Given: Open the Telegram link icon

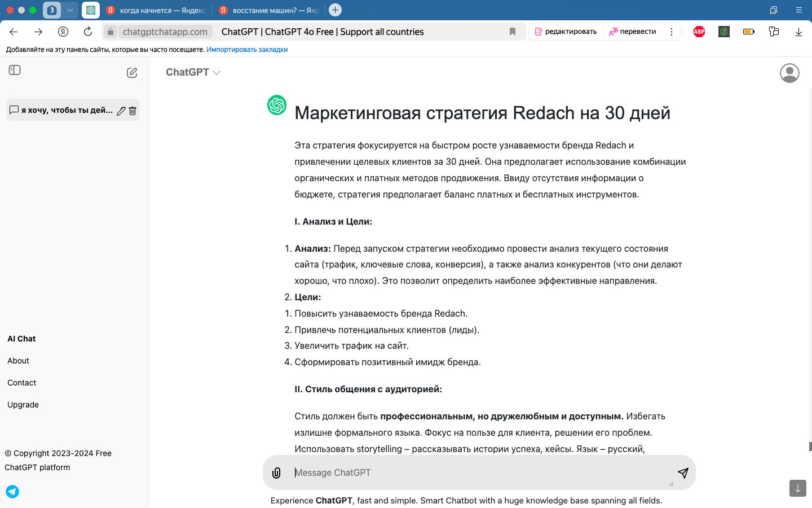Looking at the screenshot, I should pyautogui.click(x=12, y=492).
